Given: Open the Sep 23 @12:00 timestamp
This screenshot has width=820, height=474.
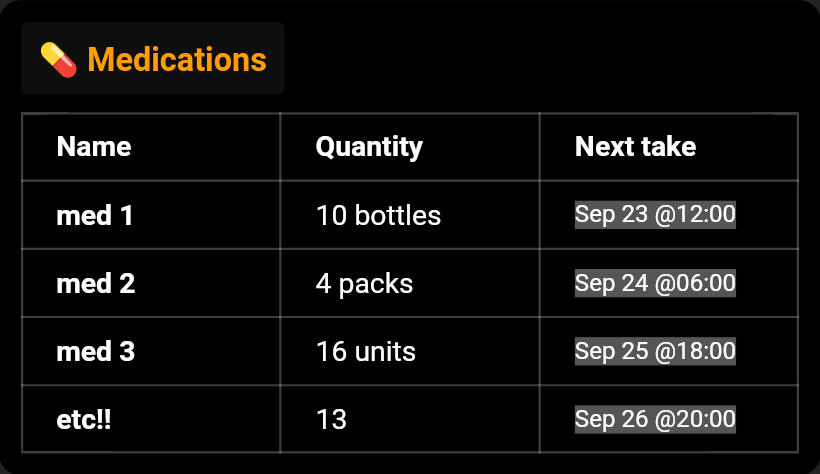Looking at the screenshot, I should coord(655,215).
